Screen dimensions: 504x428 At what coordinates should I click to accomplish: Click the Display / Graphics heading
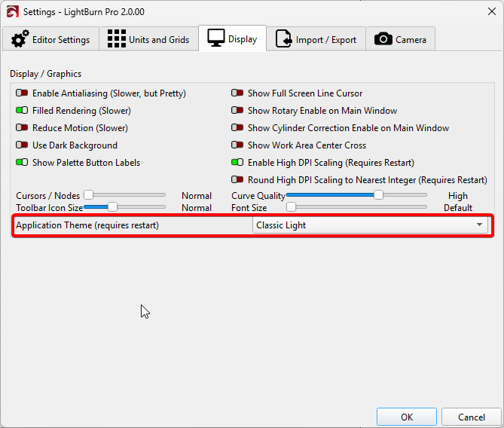coord(46,74)
